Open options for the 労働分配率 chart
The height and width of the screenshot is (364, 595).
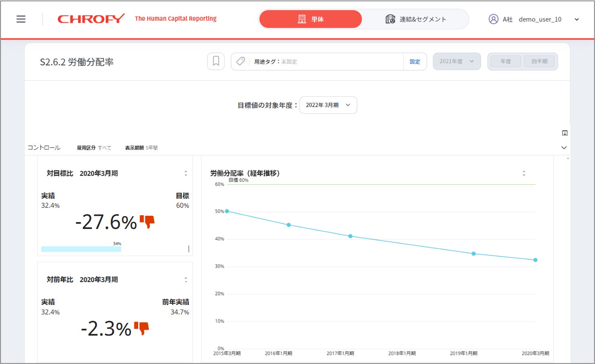524,173
